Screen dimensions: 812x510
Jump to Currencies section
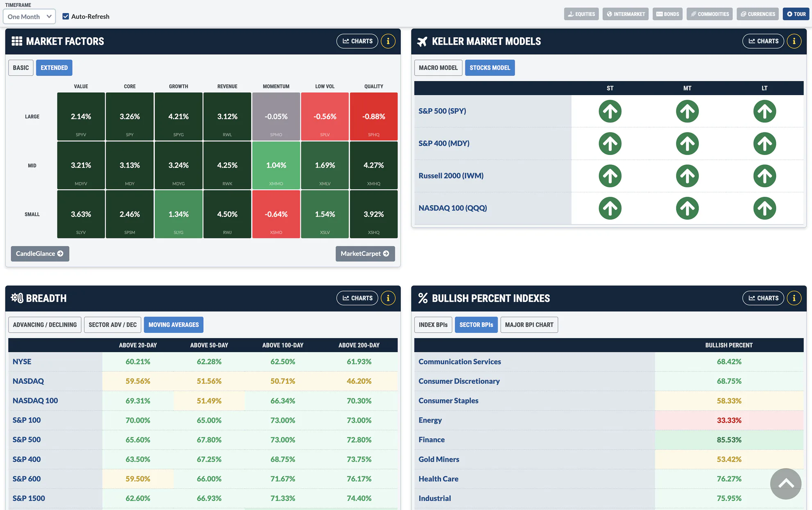[x=758, y=14]
